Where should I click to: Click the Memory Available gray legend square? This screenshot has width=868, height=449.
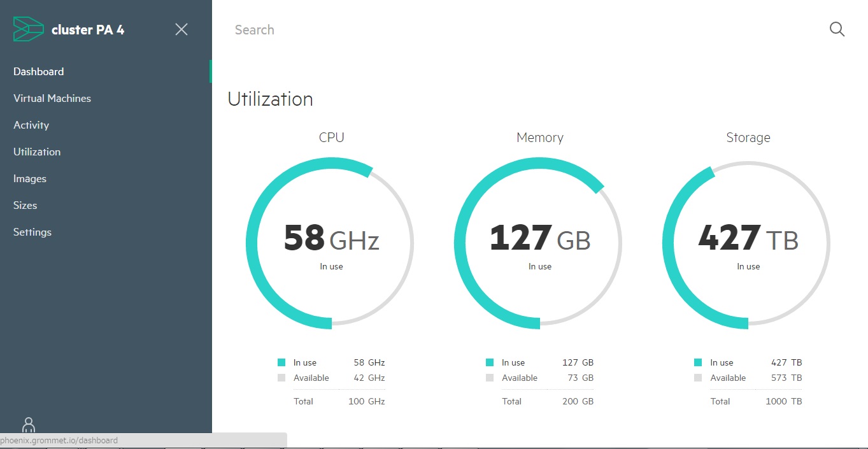490,378
